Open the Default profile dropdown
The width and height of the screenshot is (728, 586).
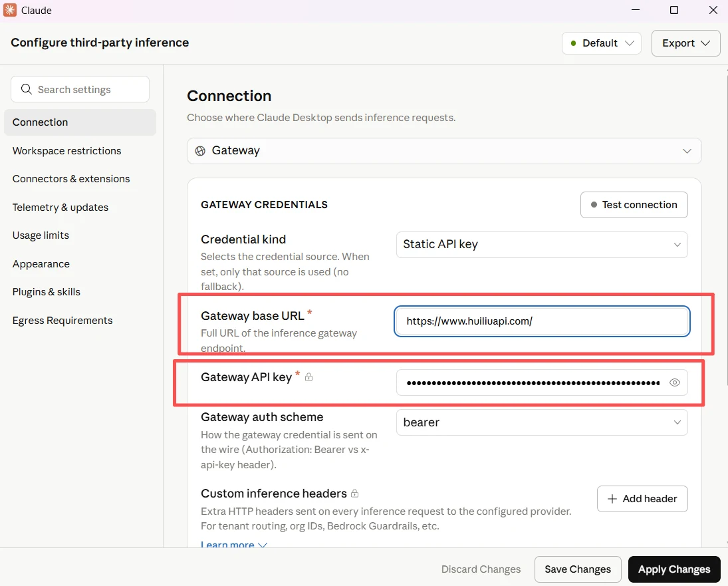point(601,43)
